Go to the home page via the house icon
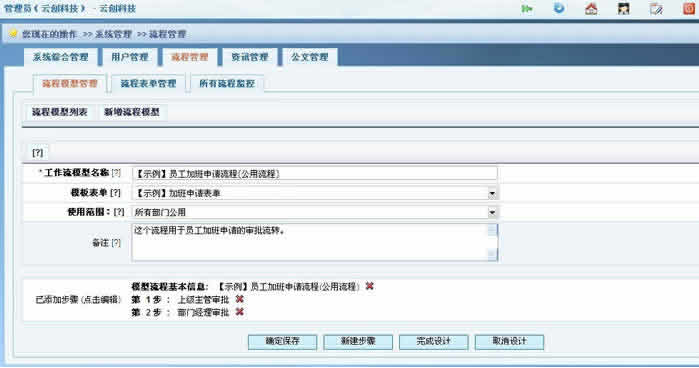 591,9
